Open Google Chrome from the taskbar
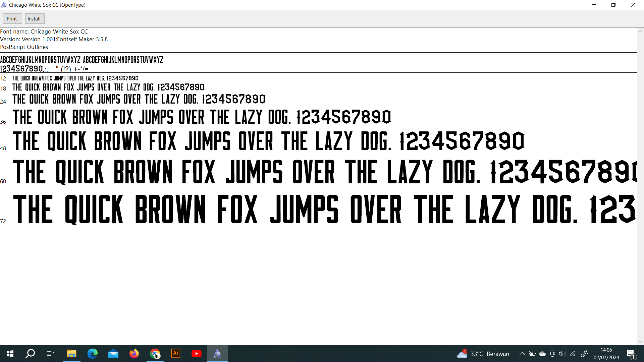This screenshot has height=362, width=644. tap(155, 354)
